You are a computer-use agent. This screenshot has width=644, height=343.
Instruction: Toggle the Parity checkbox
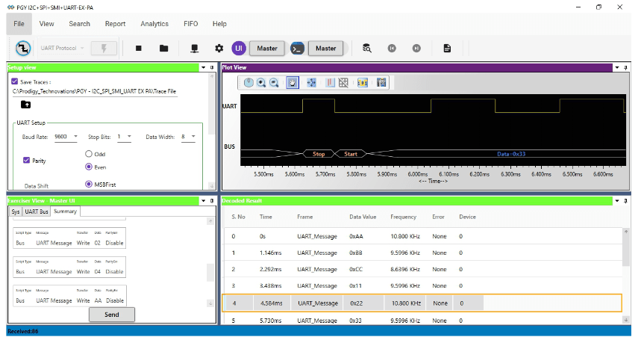[x=27, y=160]
